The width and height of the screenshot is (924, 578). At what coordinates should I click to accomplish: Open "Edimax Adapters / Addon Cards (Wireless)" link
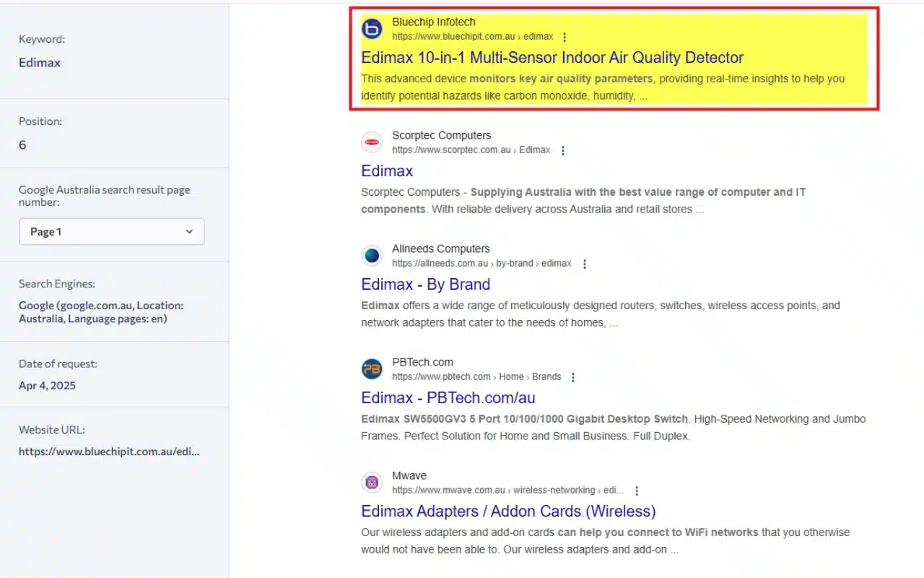point(508,512)
